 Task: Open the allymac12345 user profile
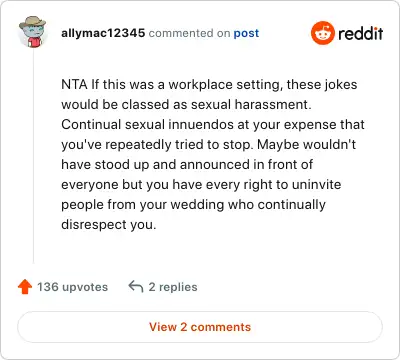[x=103, y=33]
